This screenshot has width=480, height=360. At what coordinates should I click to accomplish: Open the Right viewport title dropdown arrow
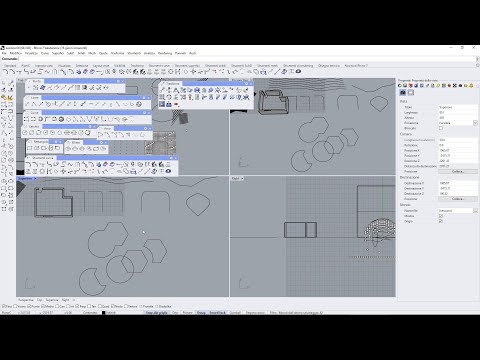242,179
